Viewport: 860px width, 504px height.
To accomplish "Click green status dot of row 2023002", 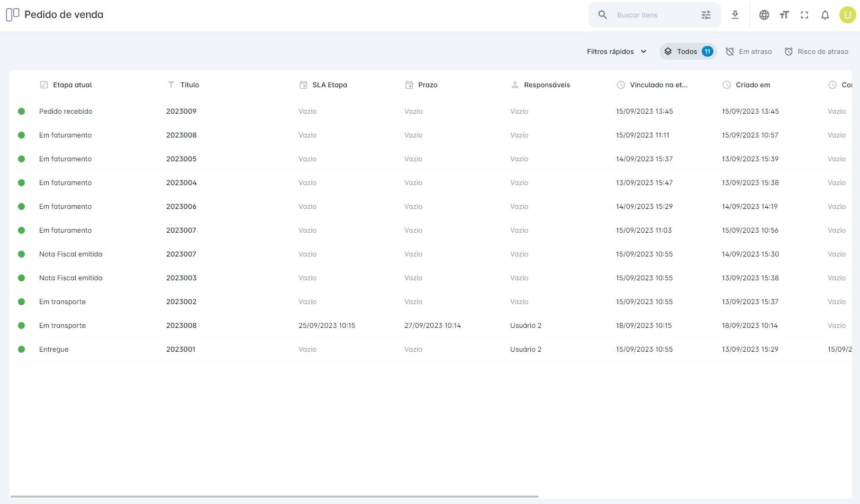I will coord(22,301).
